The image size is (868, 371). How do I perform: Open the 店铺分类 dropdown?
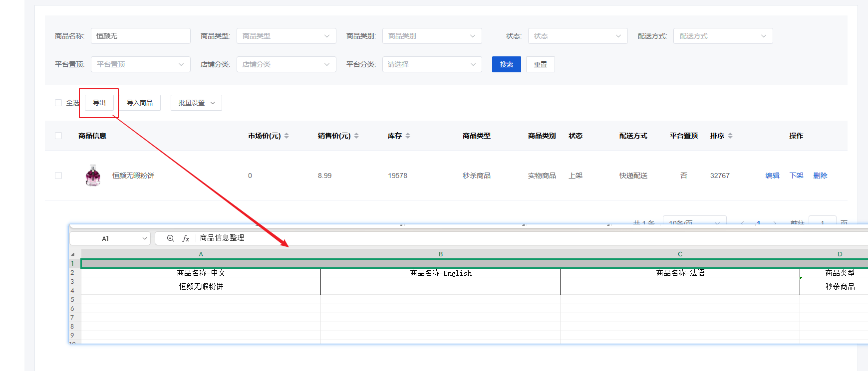(x=287, y=64)
